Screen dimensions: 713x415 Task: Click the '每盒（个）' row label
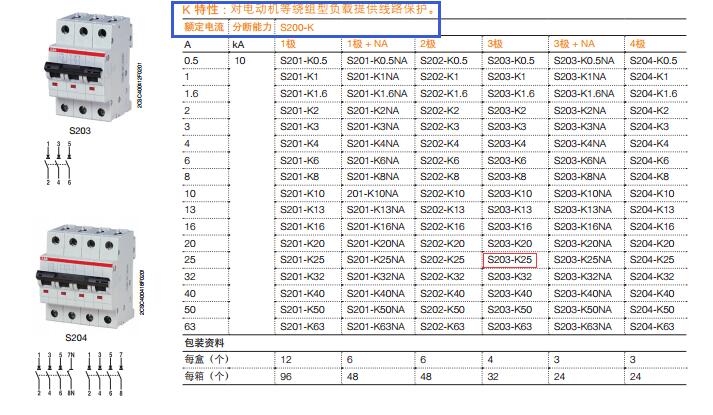(206, 360)
